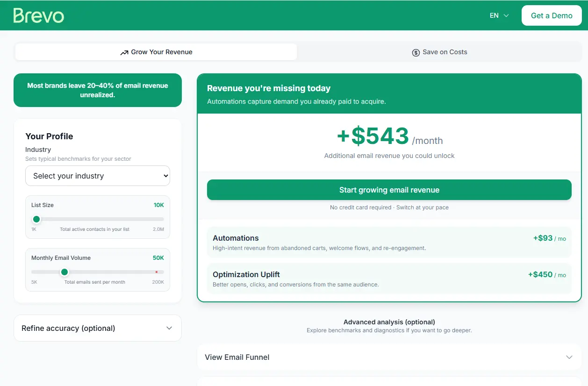
Task: Click the Automations revenue breakdown row
Action: coord(389,242)
